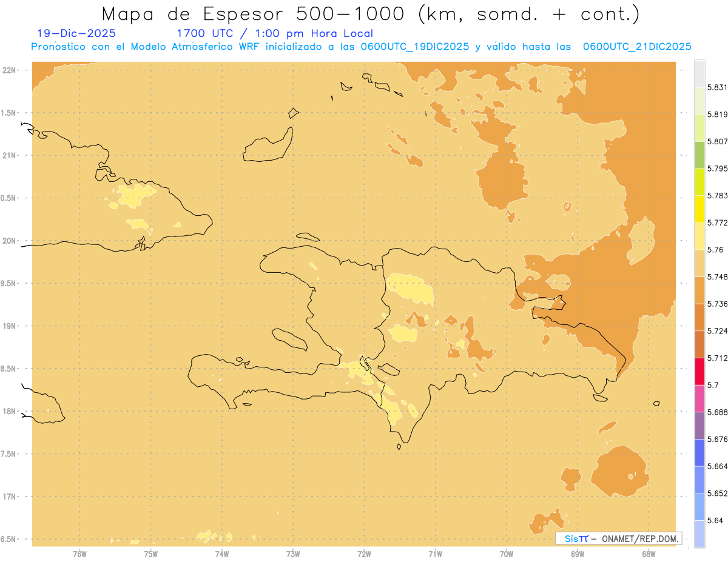The width and height of the screenshot is (728, 562).
Task: Click the legend value "5.819"
Action: point(717,114)
